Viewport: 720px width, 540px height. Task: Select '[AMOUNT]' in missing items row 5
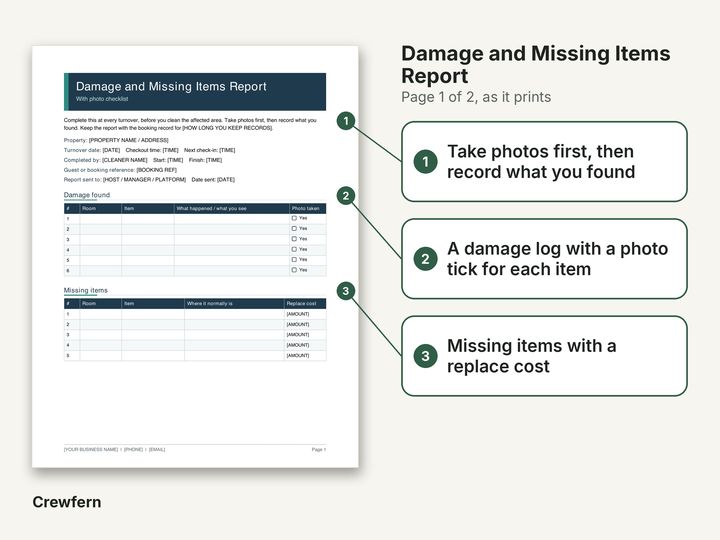click(x=298, y=355)
